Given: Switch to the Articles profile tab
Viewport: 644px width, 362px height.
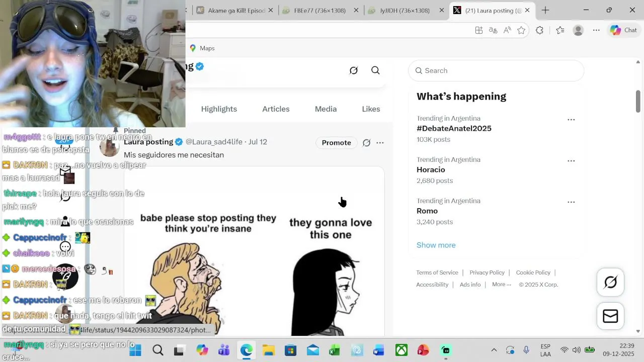Looking at the screenshot, I should [x=276, y=109].
